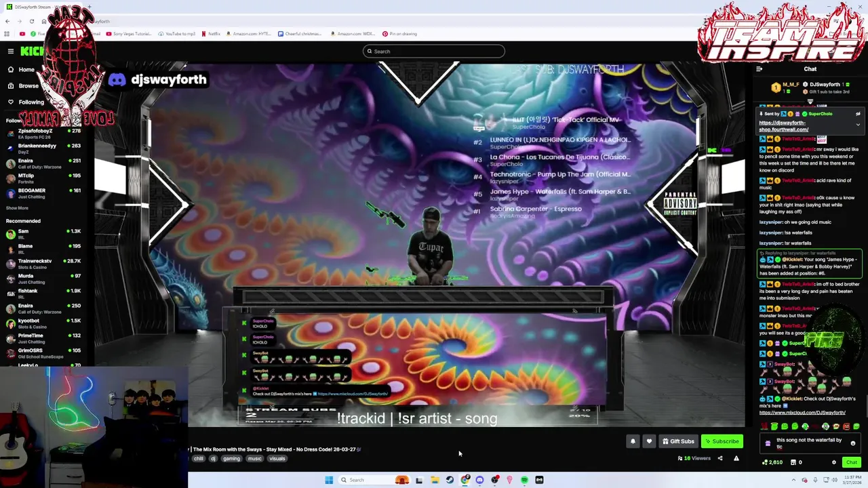The height and width of the screenshot is (488, 868).
Task: Open emote picker in chat input
Action: coord(853,443)
